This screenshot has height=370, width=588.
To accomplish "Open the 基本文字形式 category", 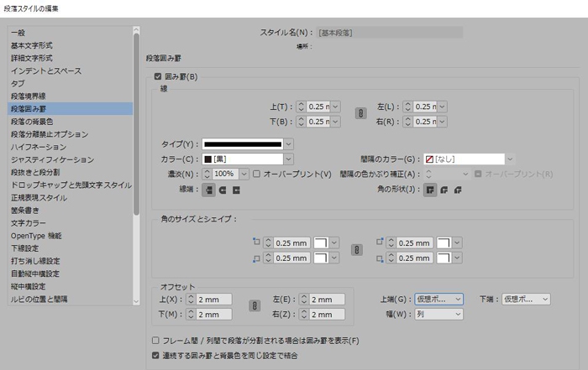I will coord(32,45).
